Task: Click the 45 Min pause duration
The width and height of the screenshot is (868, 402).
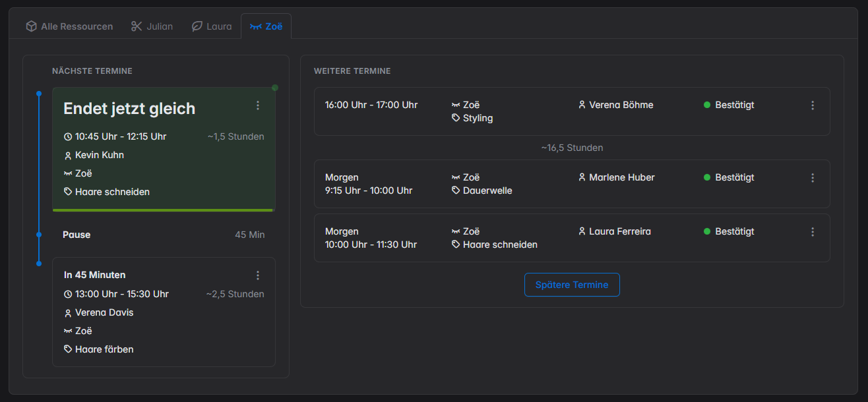Action: 250,235
